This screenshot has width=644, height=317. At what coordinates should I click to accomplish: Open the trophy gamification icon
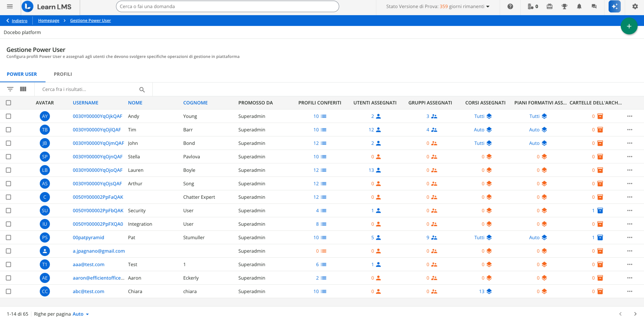point(564,7)
